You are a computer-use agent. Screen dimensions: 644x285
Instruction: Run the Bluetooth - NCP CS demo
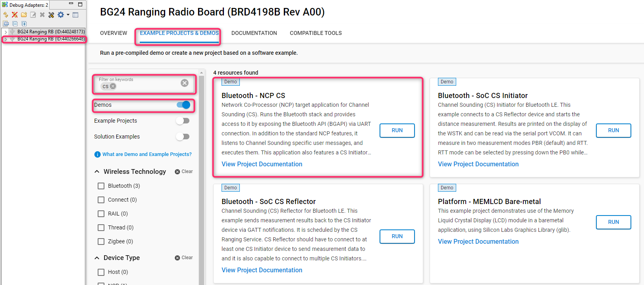point(397,131)
